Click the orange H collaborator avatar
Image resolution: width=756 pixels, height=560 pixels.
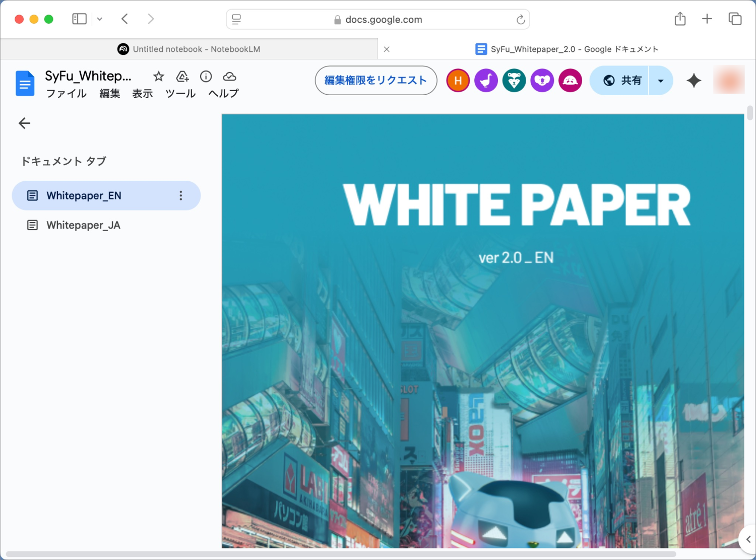[x=458, y=81]
